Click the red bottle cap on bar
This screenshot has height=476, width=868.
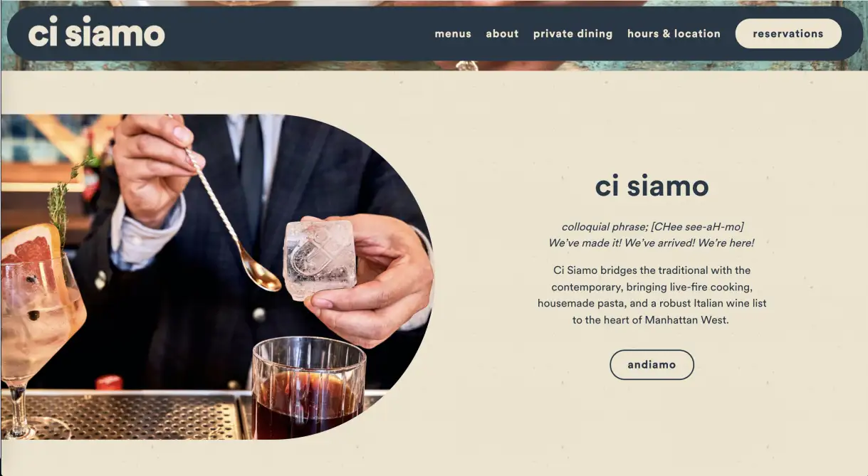pos(109,383)
